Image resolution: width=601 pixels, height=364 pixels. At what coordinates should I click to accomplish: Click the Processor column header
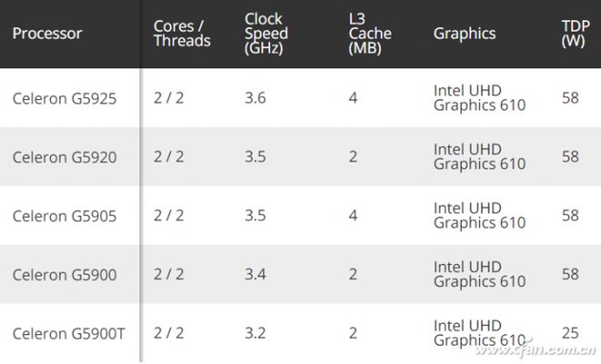[47, 34]
